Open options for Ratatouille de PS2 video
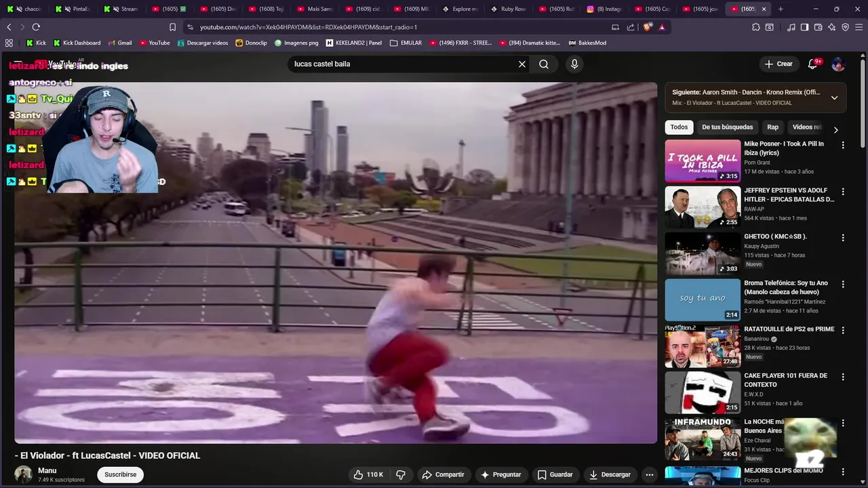This screenshot has width=868, height=488. (x=843, y=330)
